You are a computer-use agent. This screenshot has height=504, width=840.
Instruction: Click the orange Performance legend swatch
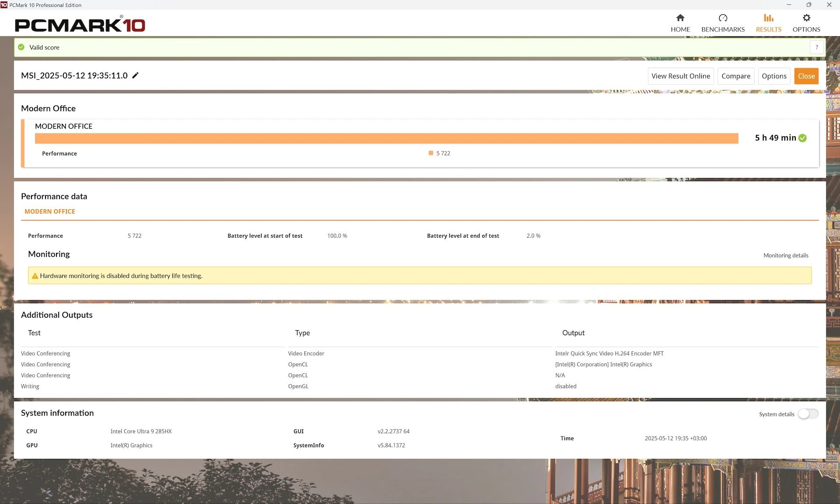coord(431,153)
